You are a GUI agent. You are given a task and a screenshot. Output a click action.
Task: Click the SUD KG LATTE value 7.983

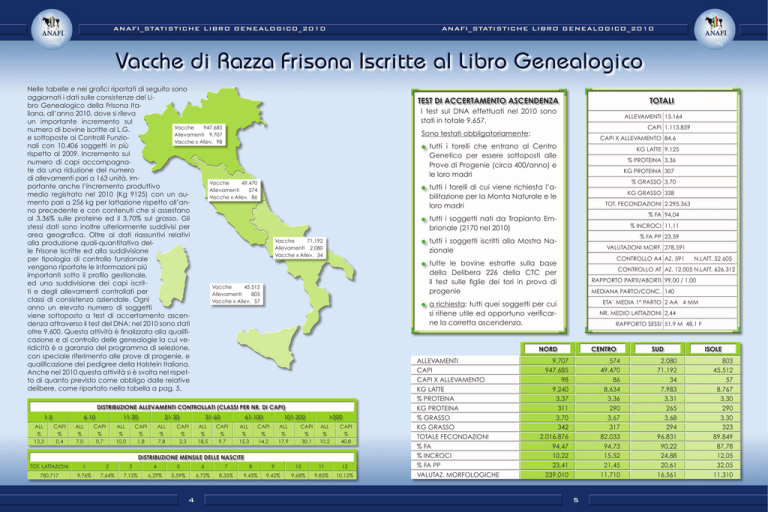(668, 389)
